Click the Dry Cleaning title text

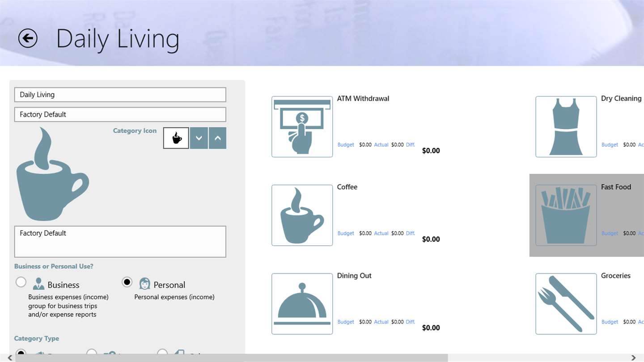point(621,98)
